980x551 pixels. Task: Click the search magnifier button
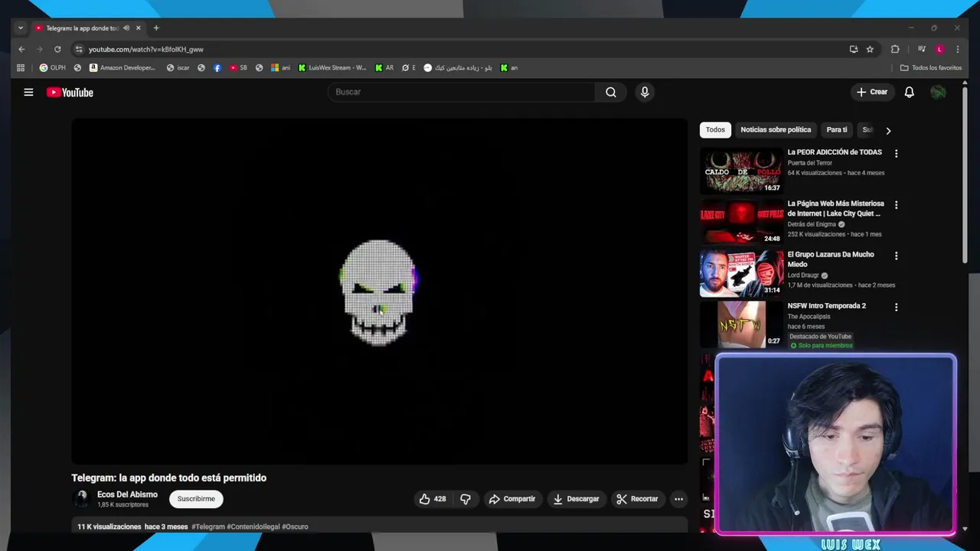click(x=611, y=92)
